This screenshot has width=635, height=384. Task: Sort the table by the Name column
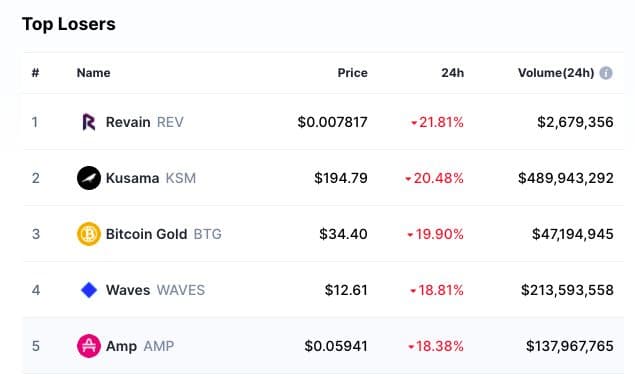coord(94,73)
